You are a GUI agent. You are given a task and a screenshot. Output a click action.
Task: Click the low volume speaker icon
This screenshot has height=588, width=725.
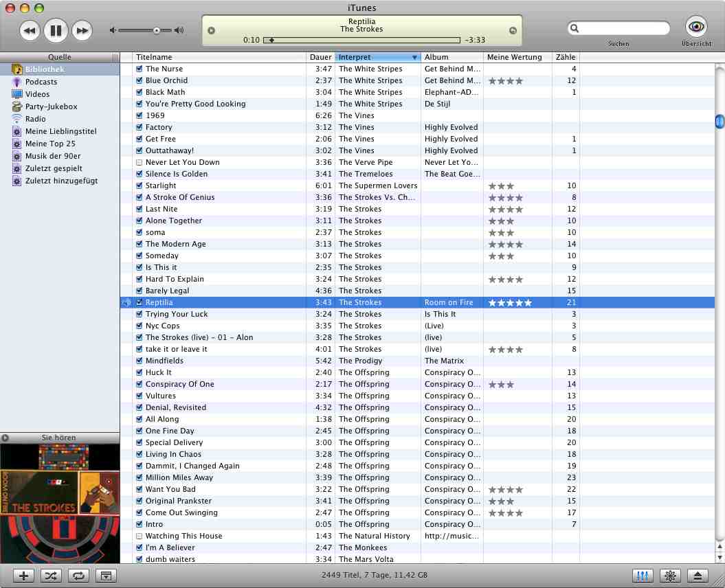click(112, 30)
